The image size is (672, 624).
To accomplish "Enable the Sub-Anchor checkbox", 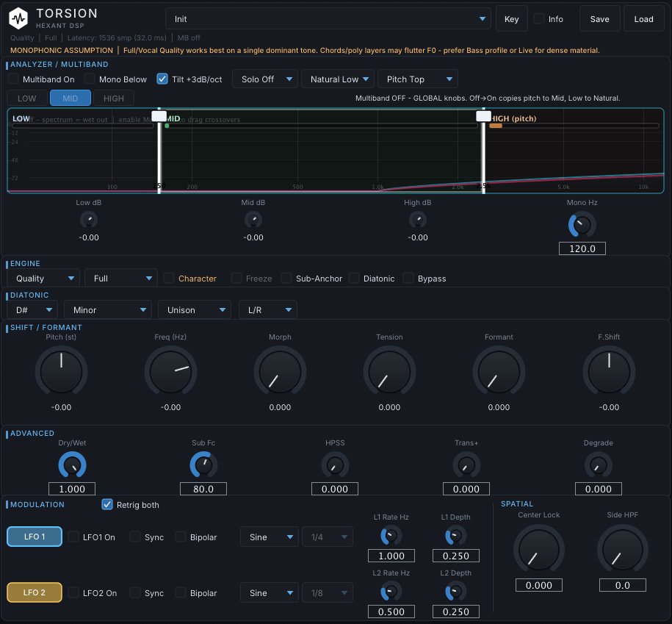I will point(286,279).
